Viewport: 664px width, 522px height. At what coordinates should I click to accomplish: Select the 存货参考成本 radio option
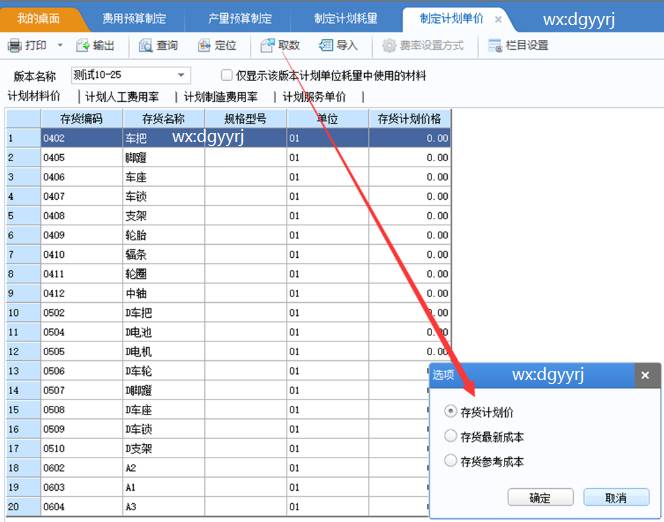pos(451,461)
